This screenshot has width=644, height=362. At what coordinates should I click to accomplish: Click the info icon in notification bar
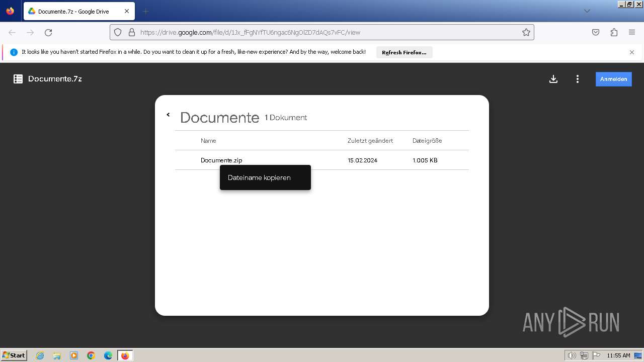click(14, 52)
